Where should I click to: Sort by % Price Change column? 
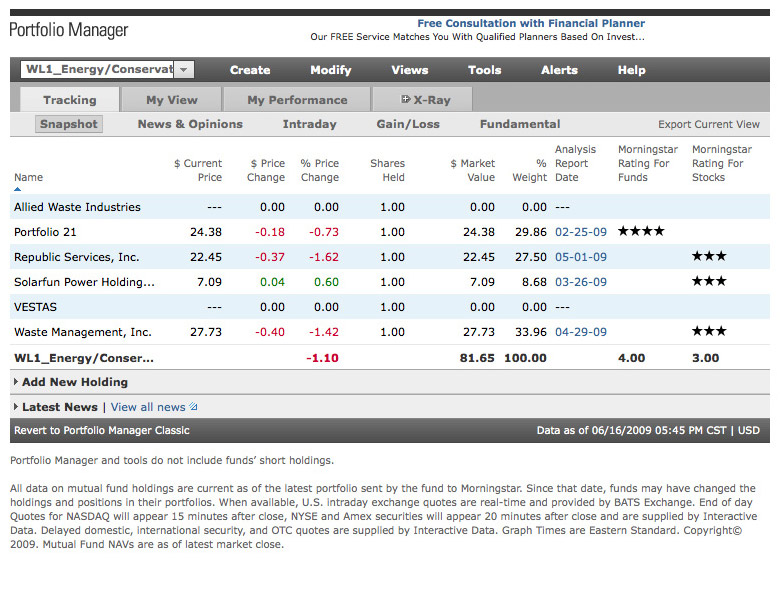[319, 171]
